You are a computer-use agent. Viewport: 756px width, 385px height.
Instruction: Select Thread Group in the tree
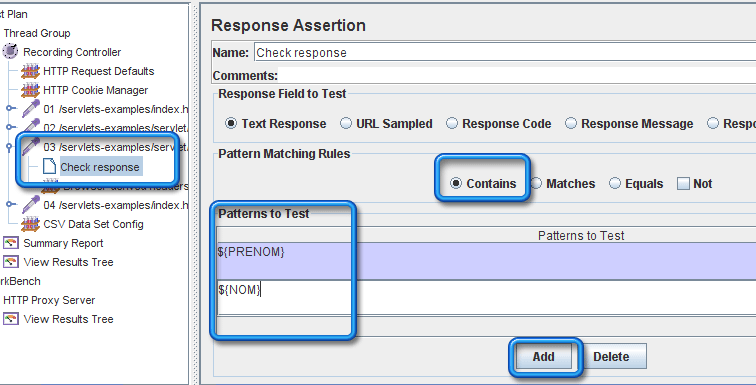pyautogui.click(x=37, y=33)
